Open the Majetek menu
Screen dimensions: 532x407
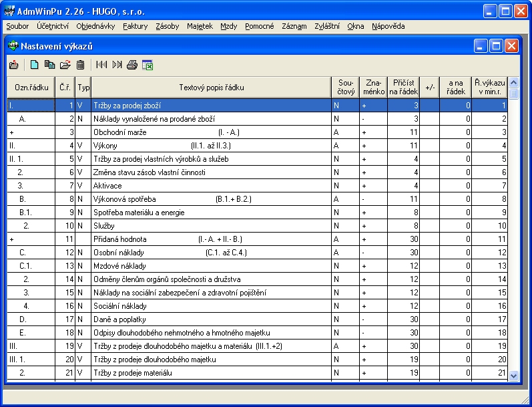point(200,26)
